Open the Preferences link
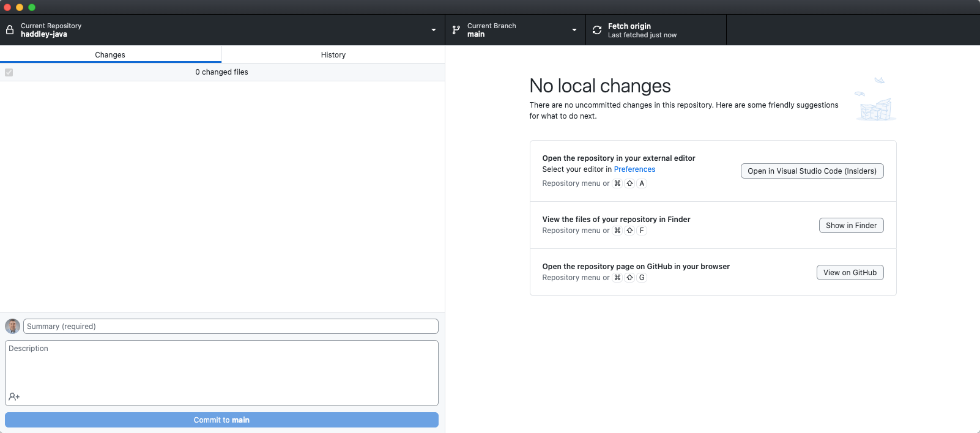This screenshot has width=980, height=433. (x=634, y=169)
